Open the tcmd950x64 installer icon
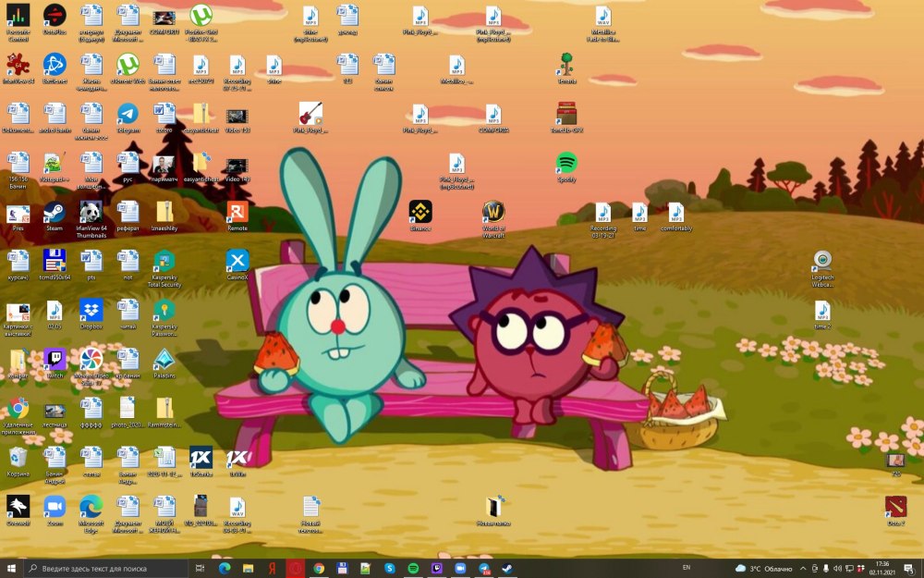The image size is (924, 578). point(55,264)
